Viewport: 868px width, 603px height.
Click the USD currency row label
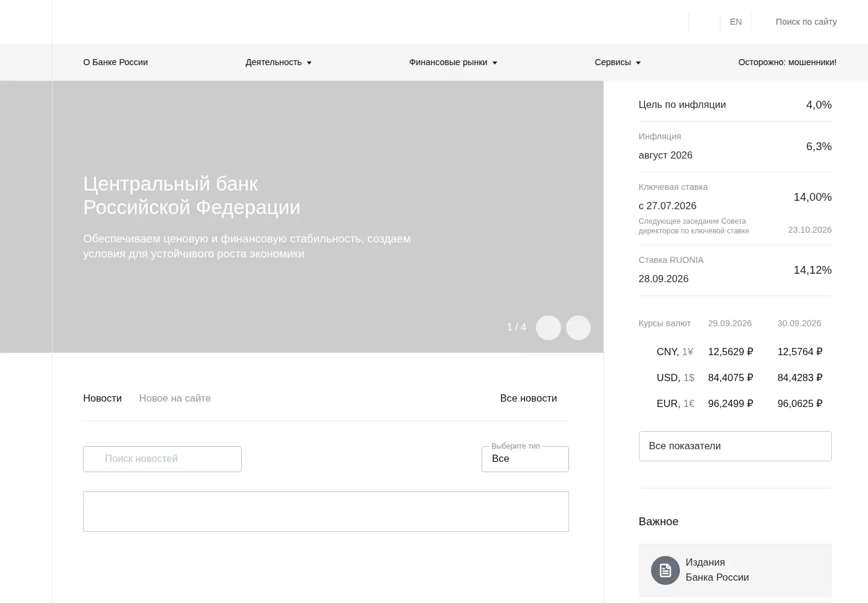(676, 377)
